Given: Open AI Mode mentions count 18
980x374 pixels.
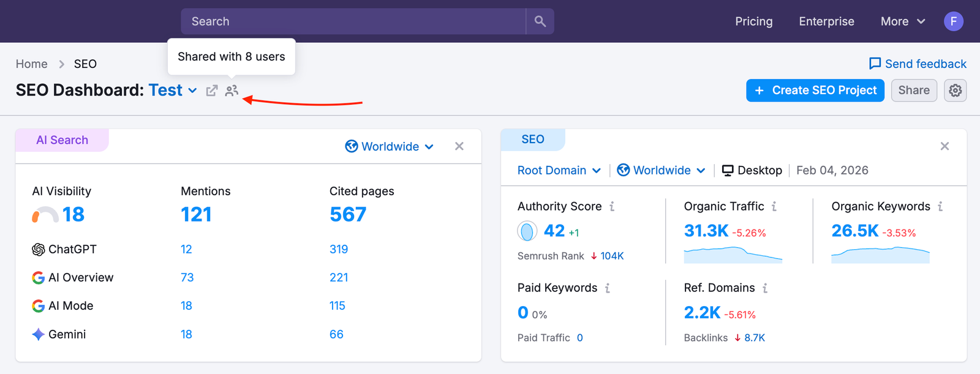Looking at the screenshot, I should pos(186,305).
